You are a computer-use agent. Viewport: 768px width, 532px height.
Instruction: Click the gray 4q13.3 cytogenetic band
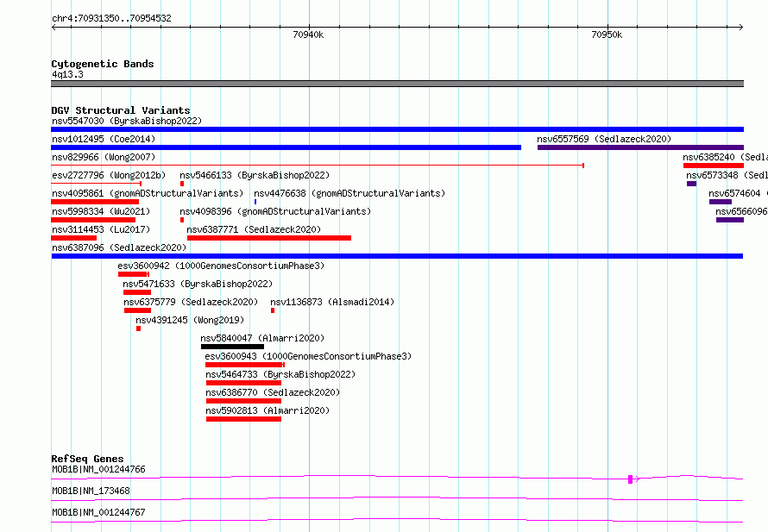coord(397,84)
